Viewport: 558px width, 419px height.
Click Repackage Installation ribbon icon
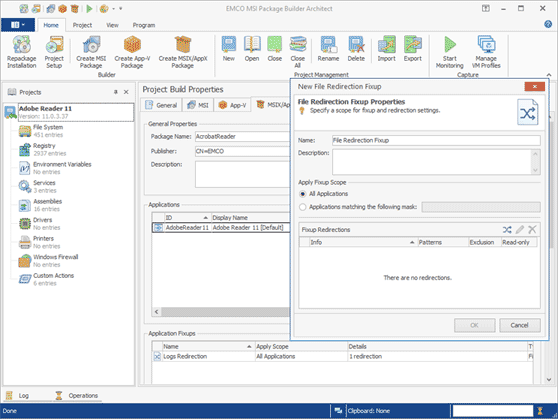pos(22,52)
